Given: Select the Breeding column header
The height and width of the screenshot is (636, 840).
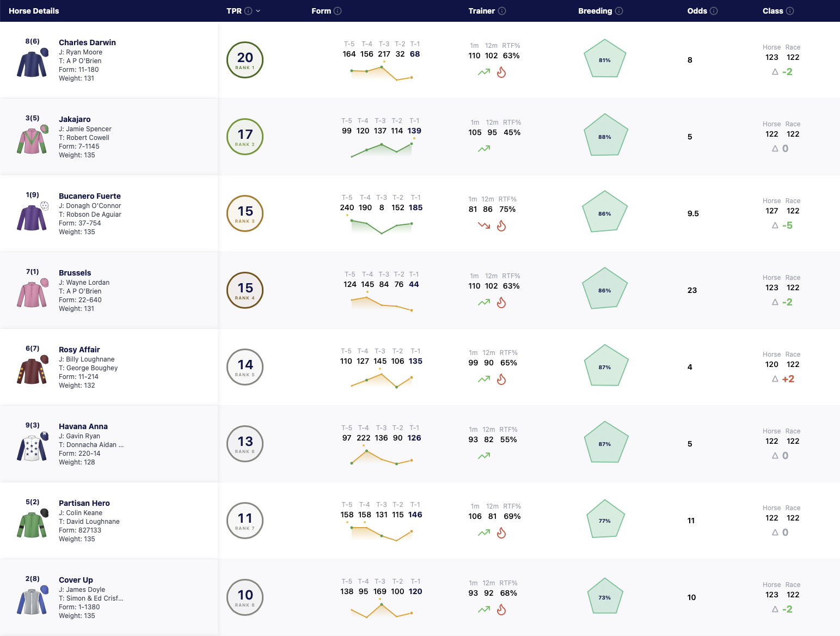Looking at the screenshot, I should [x=595, y=11].
